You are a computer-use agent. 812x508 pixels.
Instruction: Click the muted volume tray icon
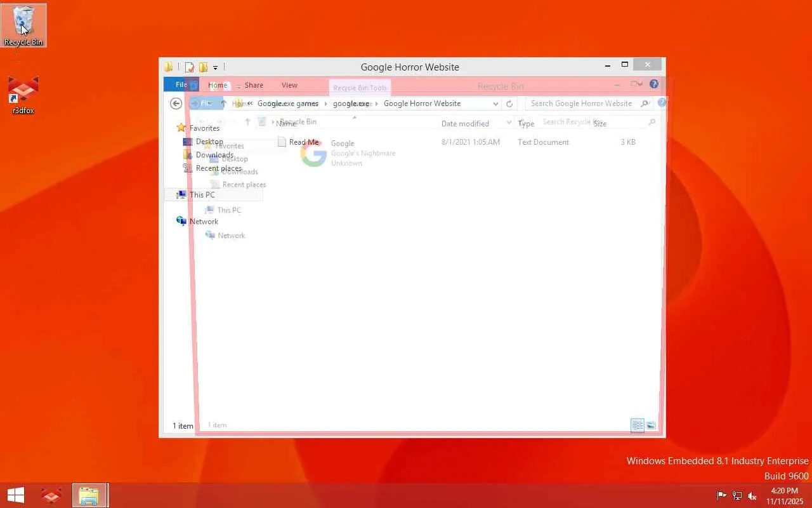coord(752,496)
